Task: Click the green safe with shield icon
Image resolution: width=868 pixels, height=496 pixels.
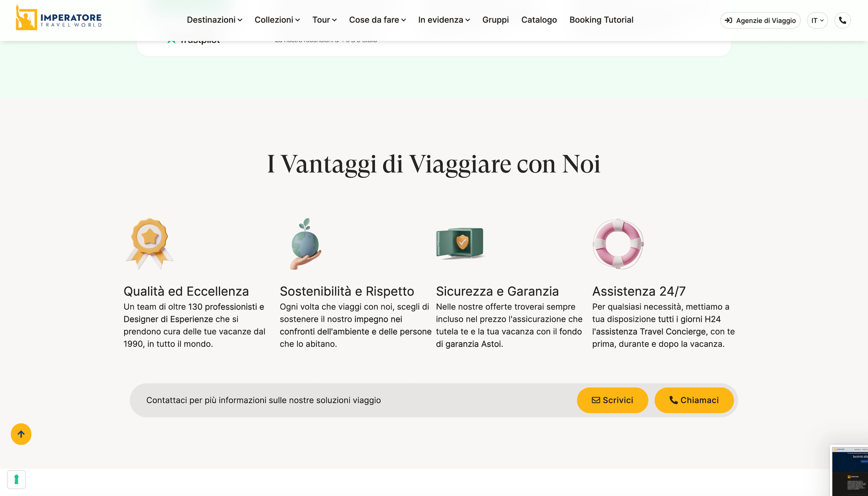Action: (x=460, y=243)
